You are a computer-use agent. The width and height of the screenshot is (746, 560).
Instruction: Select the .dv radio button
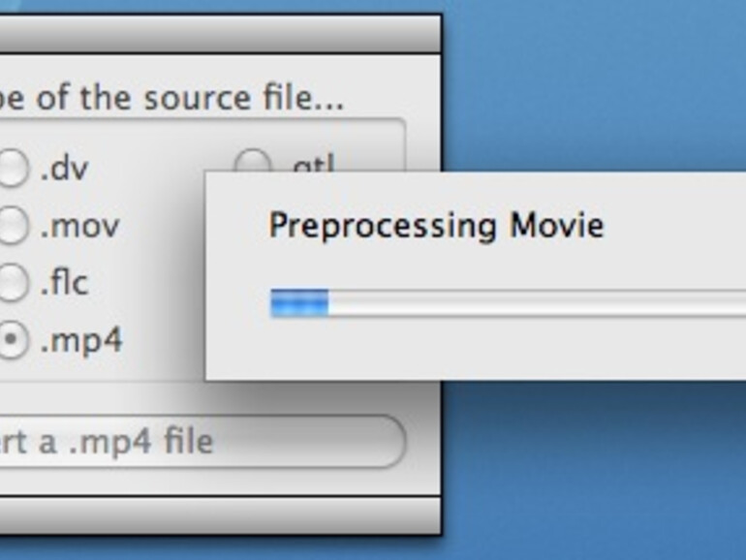[13, 169]
